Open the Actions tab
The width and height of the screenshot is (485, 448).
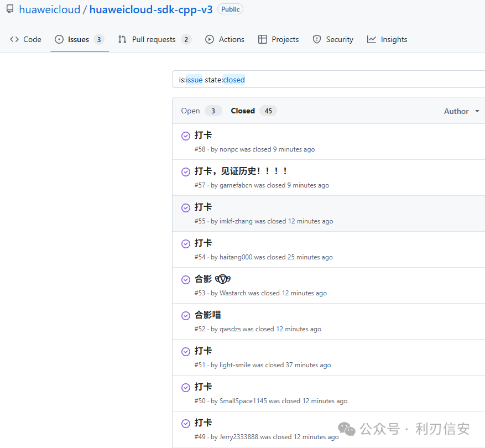pyautogui.click(x=225, y=40)
